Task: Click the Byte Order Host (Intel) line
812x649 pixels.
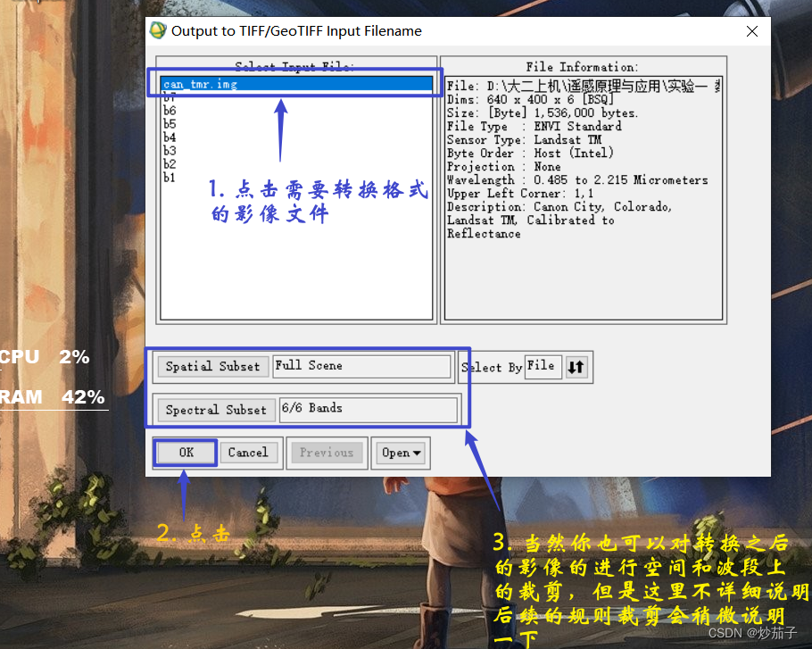Action: [x=530, y=154]
